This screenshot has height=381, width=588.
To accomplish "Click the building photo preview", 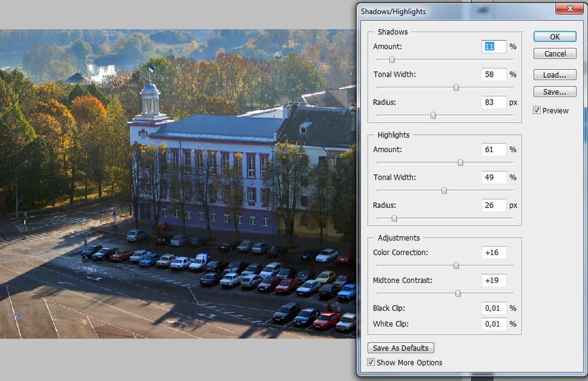I will tap(178, 184).
